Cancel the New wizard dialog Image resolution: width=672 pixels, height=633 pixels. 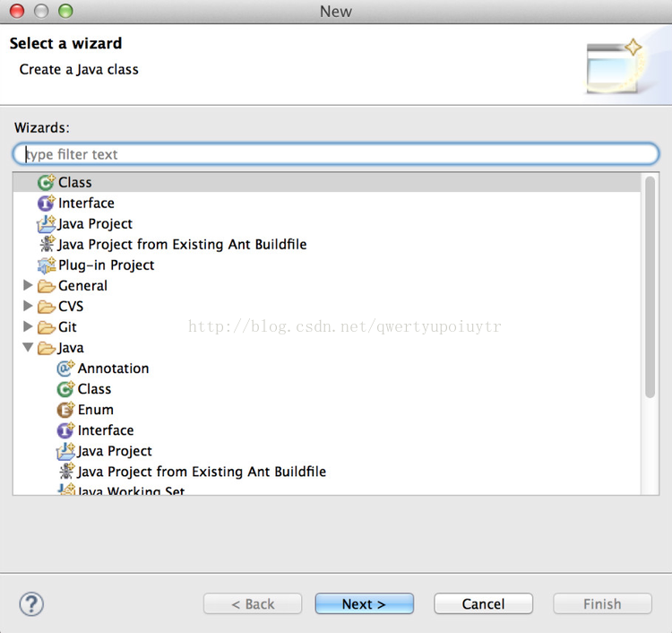[484, 603]
